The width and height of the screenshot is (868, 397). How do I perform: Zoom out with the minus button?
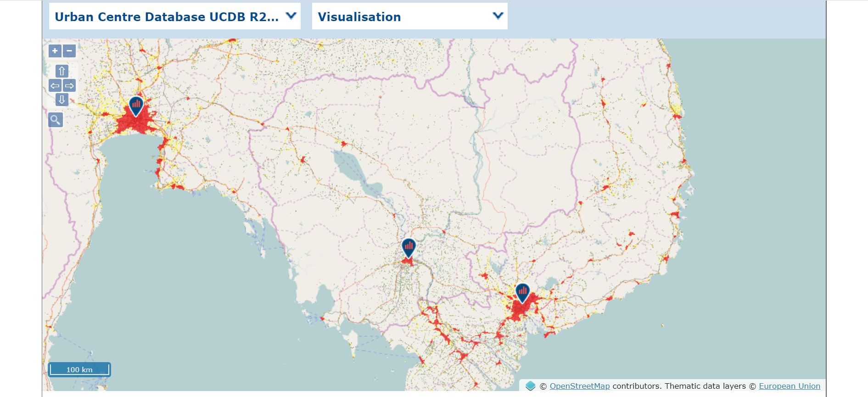(x=69, y=50)
